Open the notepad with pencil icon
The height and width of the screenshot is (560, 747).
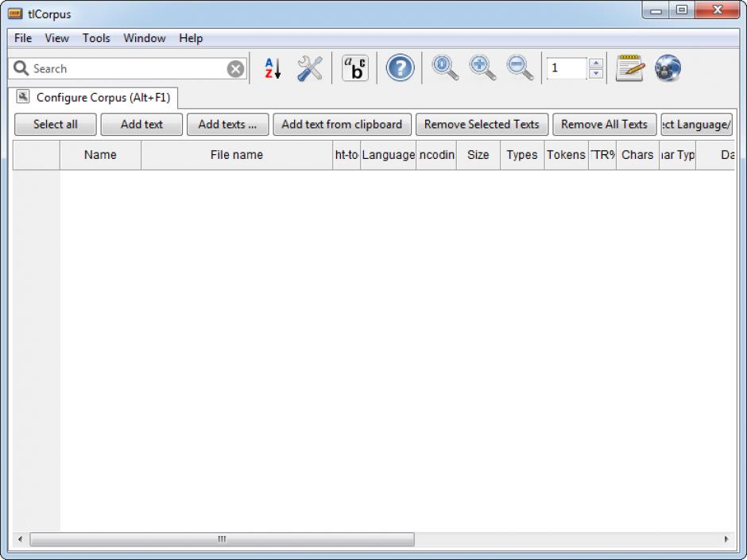[x=630, y=68]
